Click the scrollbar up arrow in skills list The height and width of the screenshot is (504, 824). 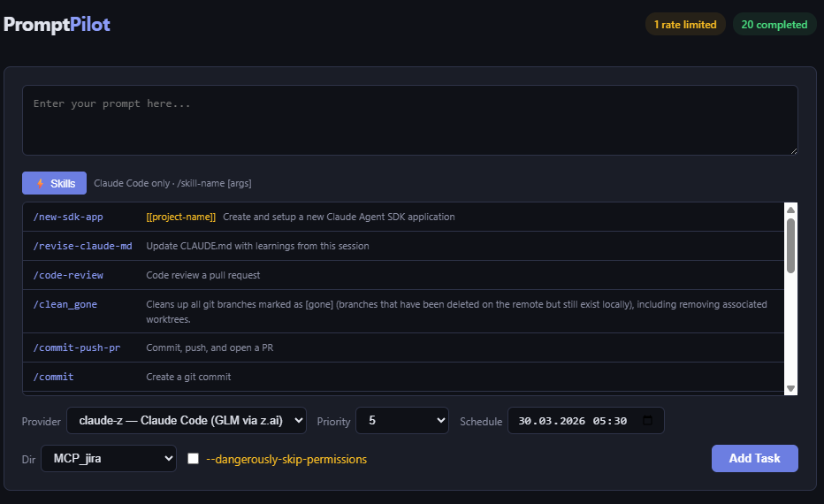click(790, 210)
